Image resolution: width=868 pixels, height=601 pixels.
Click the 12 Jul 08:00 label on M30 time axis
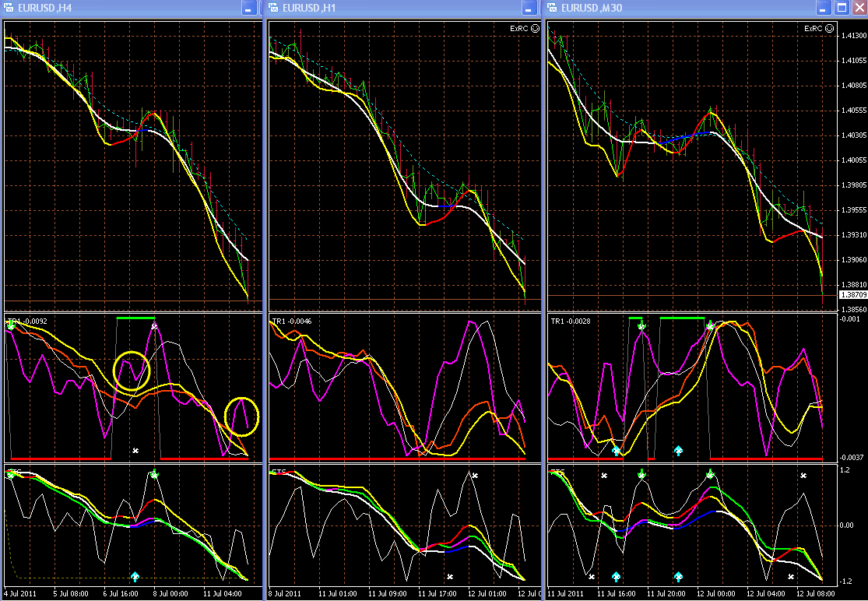click(817, 594)
